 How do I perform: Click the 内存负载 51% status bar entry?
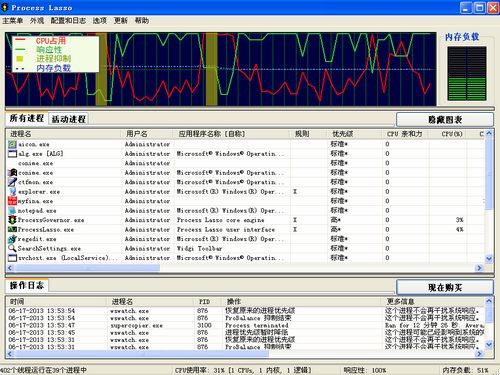465,370
